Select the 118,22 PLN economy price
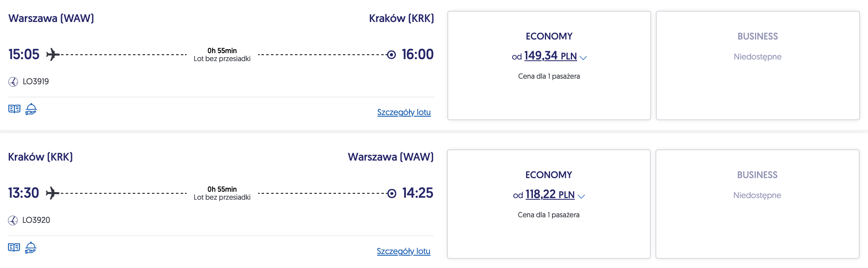The height and width of the screenshot is (268, 868). (550, 195)
